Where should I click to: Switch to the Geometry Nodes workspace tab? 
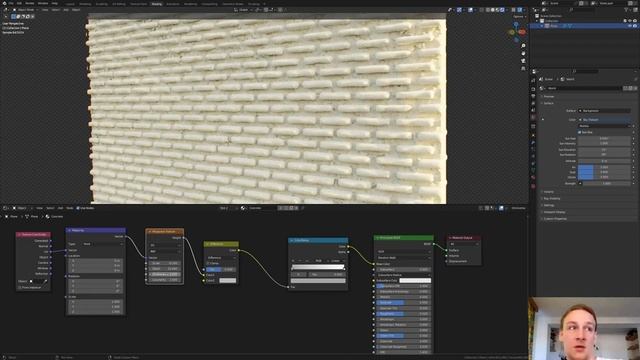(x=233, y=4)
